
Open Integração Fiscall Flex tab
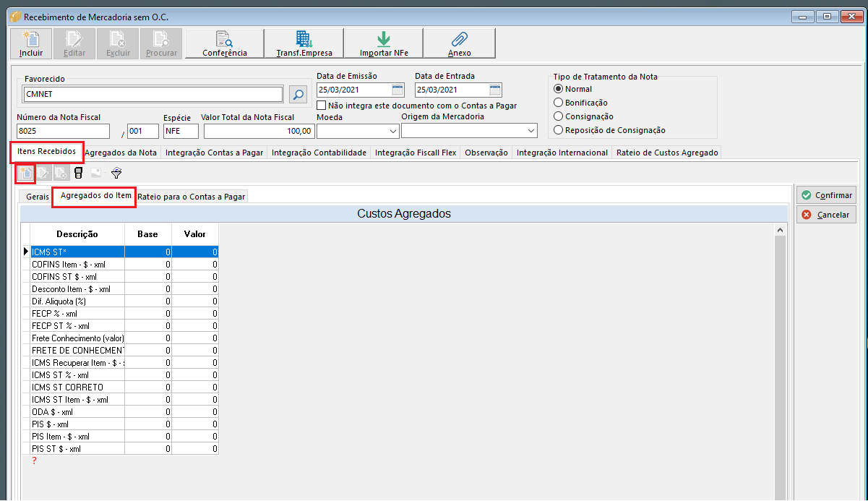(415, 153)
